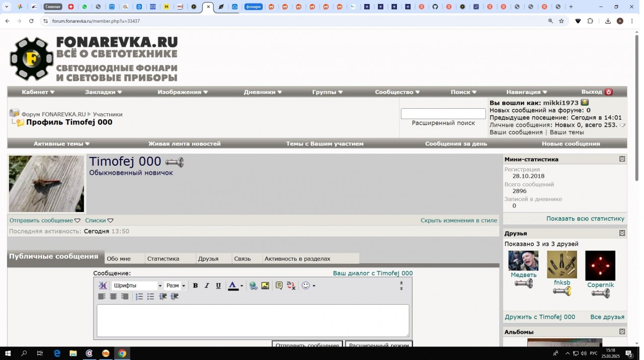644x360 pixels.
Task: Open the Группы menu
Action: [328, 92]
